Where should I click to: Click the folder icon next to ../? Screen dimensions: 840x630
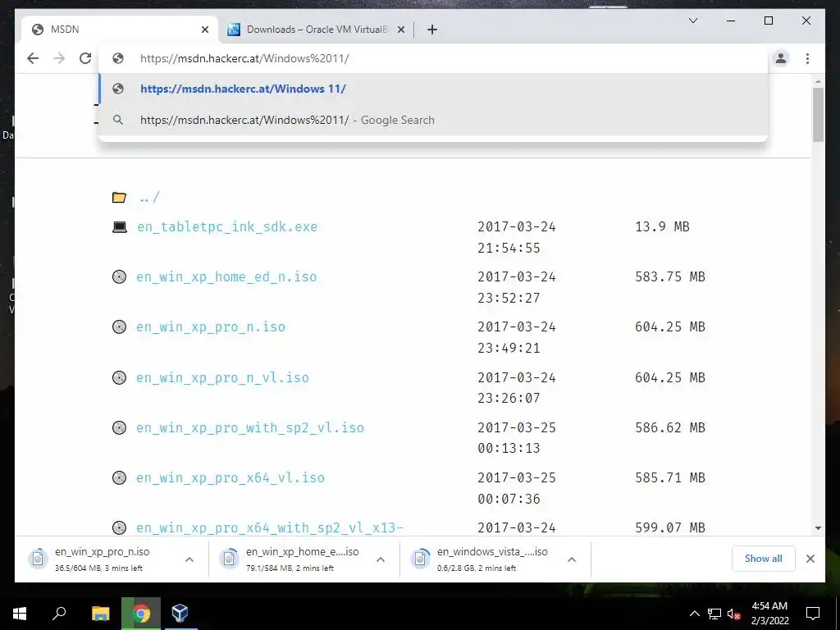pyautogui.click(x=119, y=198)
